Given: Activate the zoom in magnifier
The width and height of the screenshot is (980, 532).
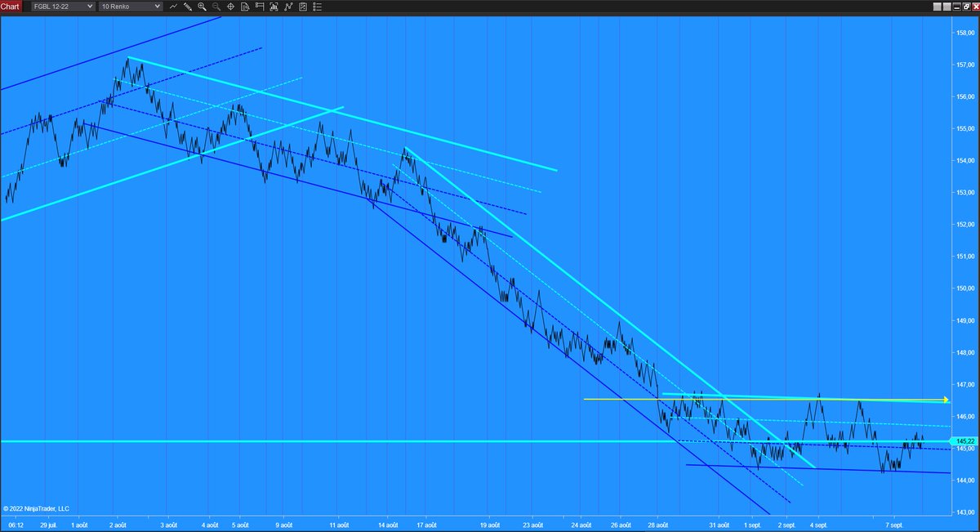Looking at the screenshot, I should (202, 7).
